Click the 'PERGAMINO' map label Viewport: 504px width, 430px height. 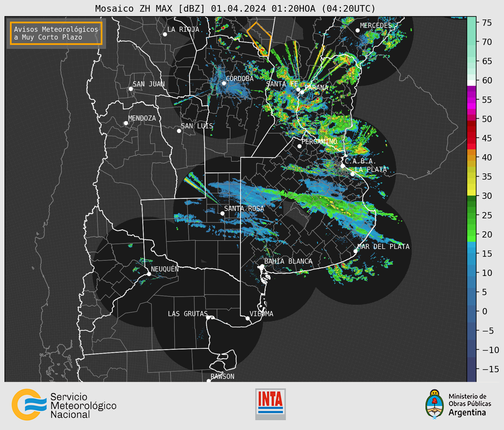tap(319, 141)
